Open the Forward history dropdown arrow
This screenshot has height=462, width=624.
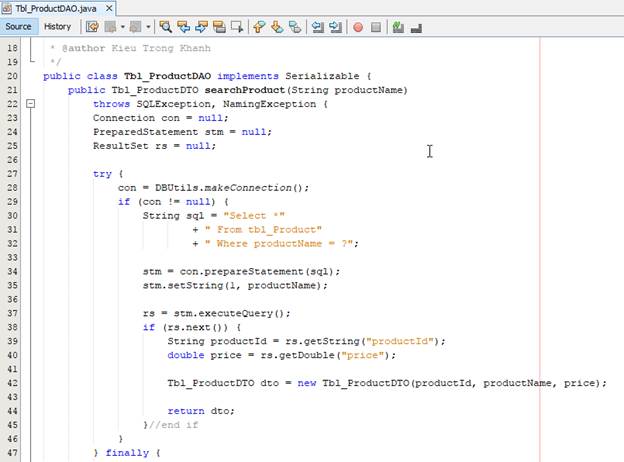(x=148, y=27)
